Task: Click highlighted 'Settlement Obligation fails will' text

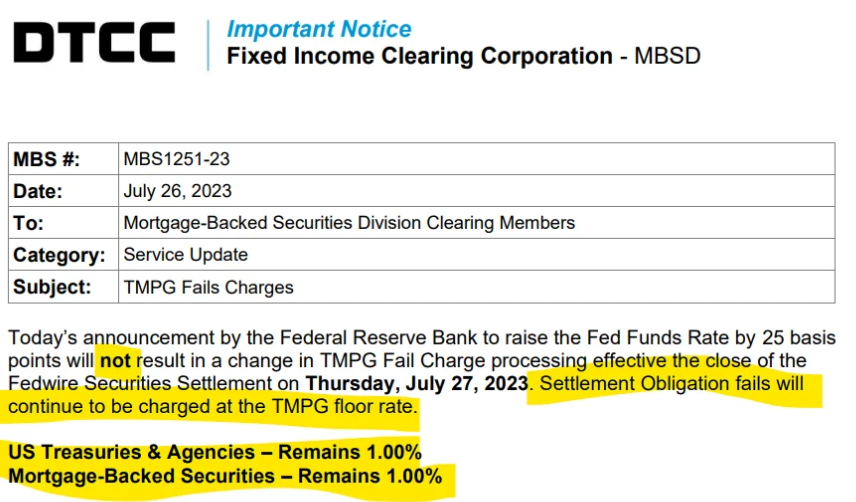Action: coord(671,384)
